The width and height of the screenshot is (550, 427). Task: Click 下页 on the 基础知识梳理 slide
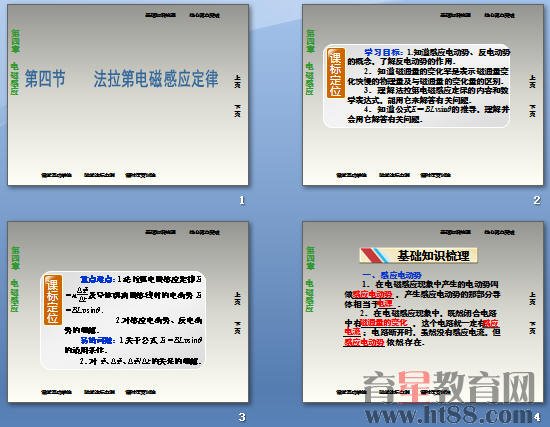tap(532, 328)
